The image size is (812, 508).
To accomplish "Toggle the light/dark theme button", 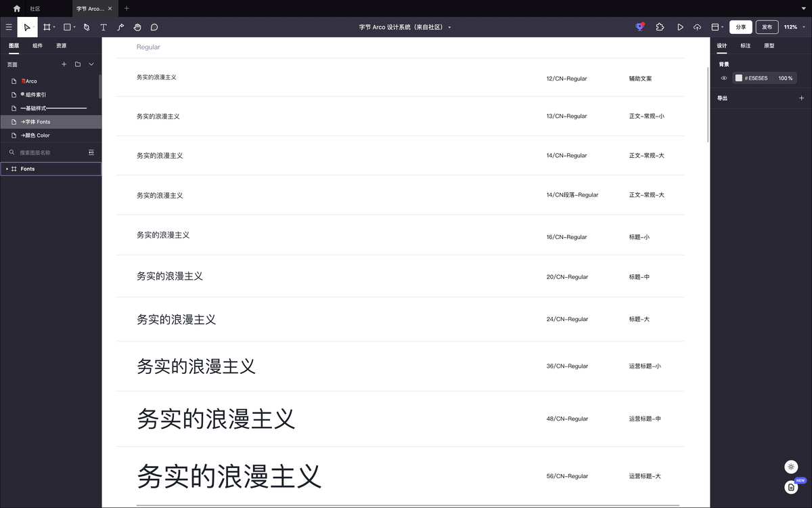I will (x=791, y=467).
